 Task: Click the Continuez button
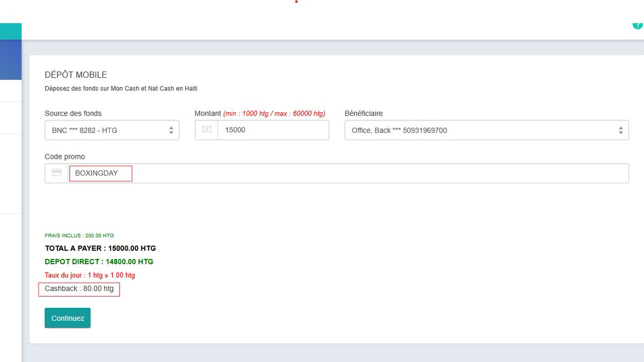point(68,318)
